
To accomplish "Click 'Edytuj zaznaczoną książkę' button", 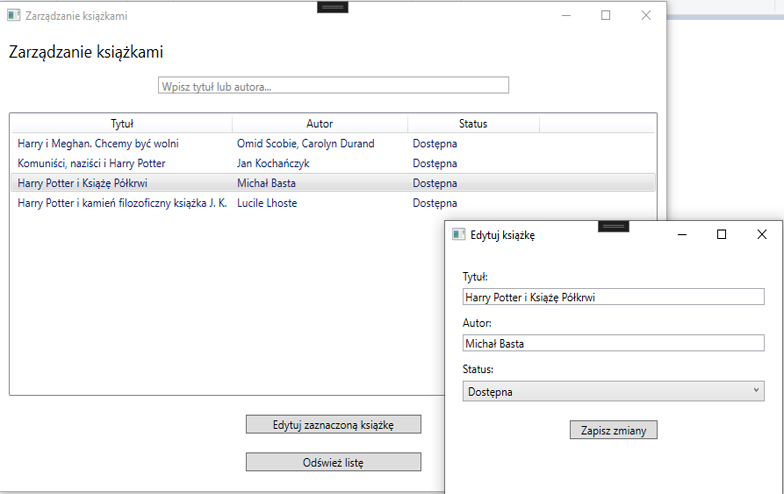I will click(334, 424).
